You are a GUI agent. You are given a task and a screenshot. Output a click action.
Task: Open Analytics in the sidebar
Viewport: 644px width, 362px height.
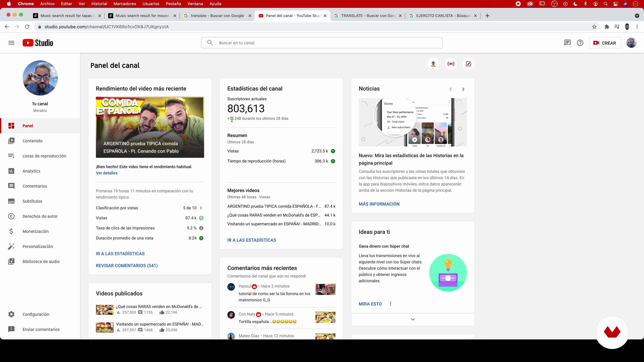(40, 171)
